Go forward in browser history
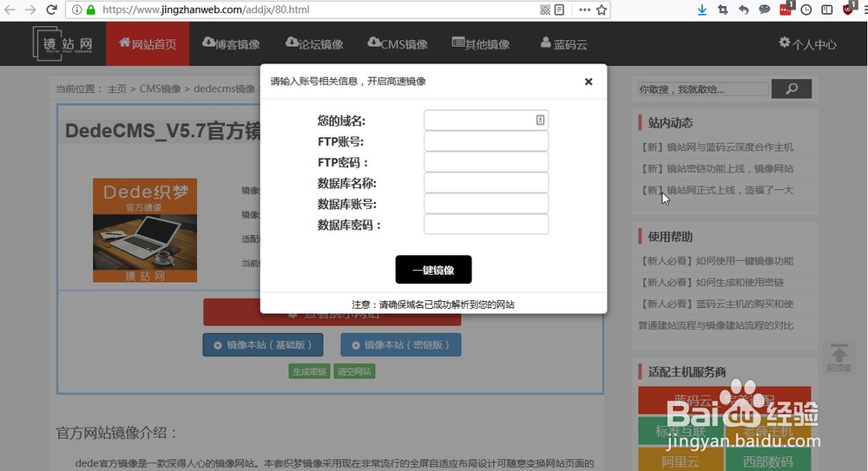Screen dimensions: 868x471 [30, 10]
